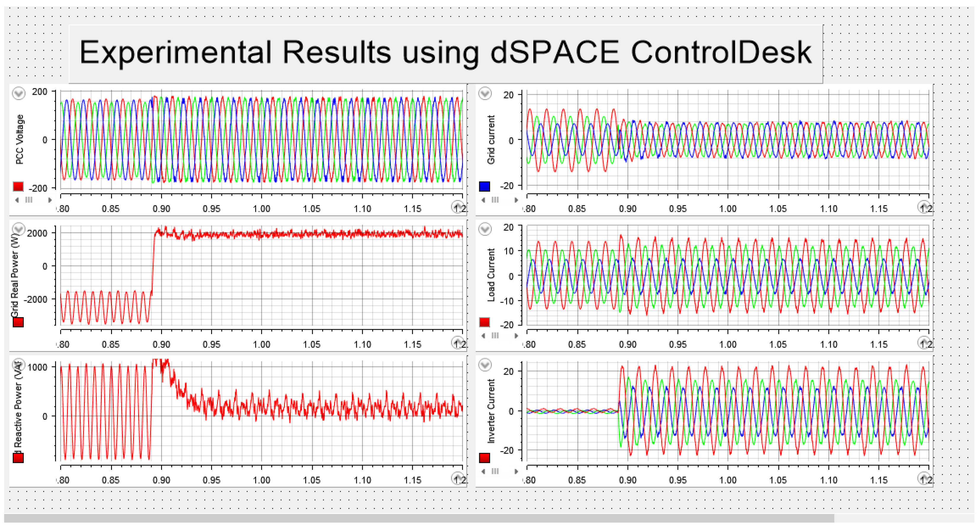Select the red Load Current signal swatch
Viewport: 980px width, 527px height.
coord(484,322)
